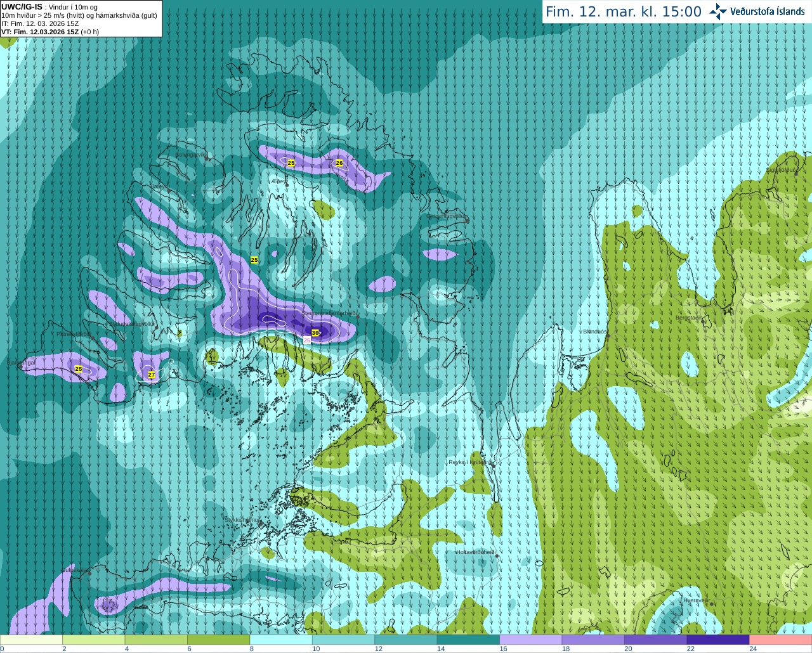The height and width of the screenshot is (653, 812).
Task: Click the Gufuskálar station label
Action: [x=75, y=570]
